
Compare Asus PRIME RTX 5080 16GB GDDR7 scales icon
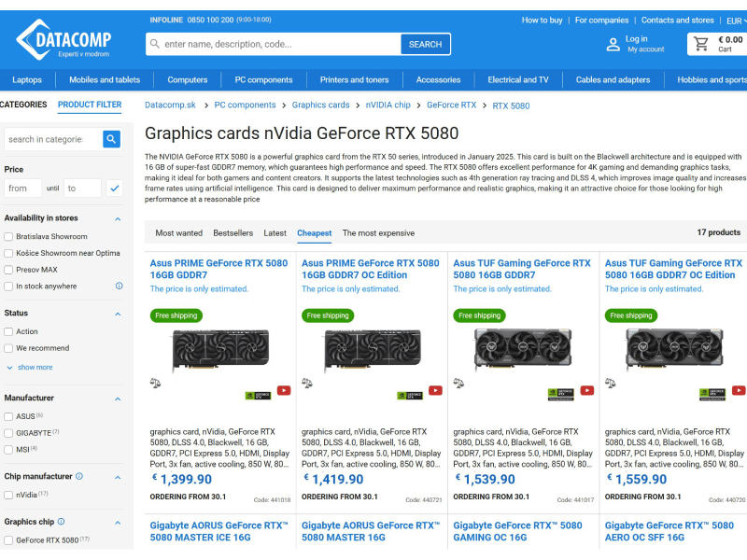[x=155, y=383]
